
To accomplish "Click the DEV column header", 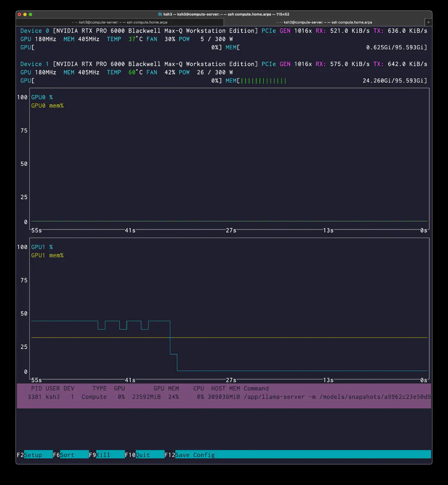I will (x=69, y=389).
